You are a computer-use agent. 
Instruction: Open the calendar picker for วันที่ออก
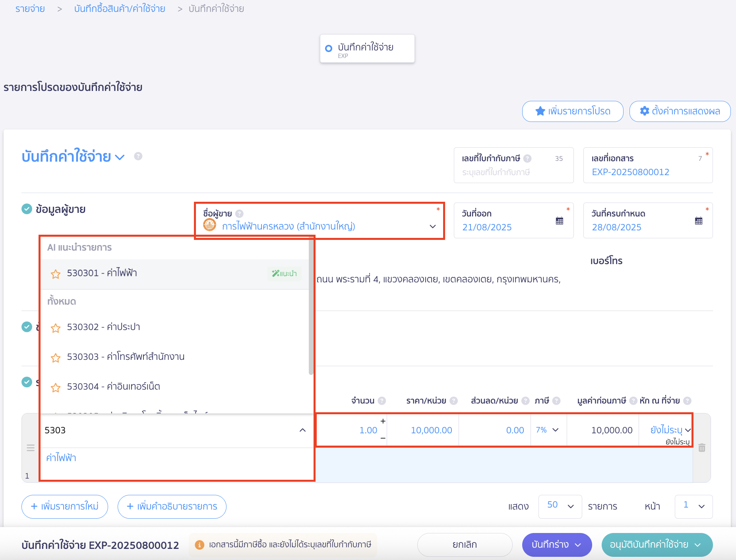tap(560, 221)
